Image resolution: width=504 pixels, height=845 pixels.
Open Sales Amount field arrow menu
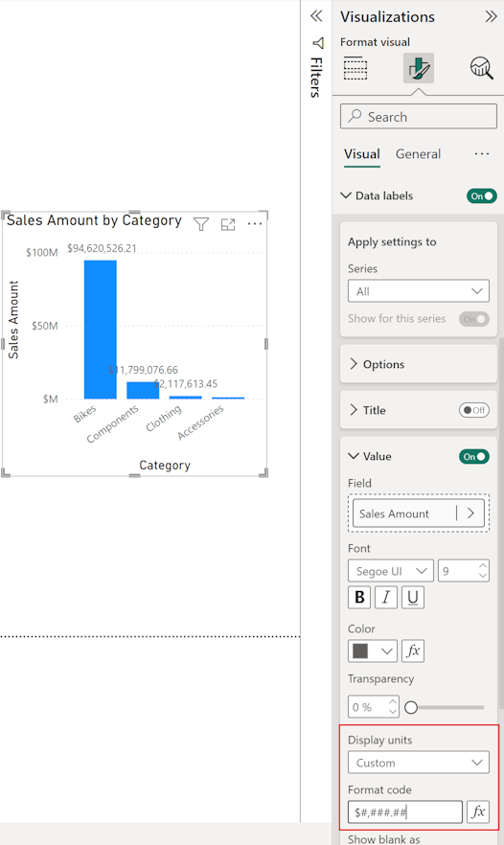point(471,514)
